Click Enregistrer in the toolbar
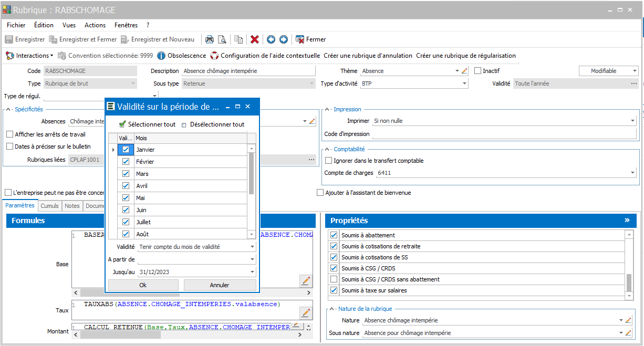The image size is (644, 346). click(x=25, y=39)
